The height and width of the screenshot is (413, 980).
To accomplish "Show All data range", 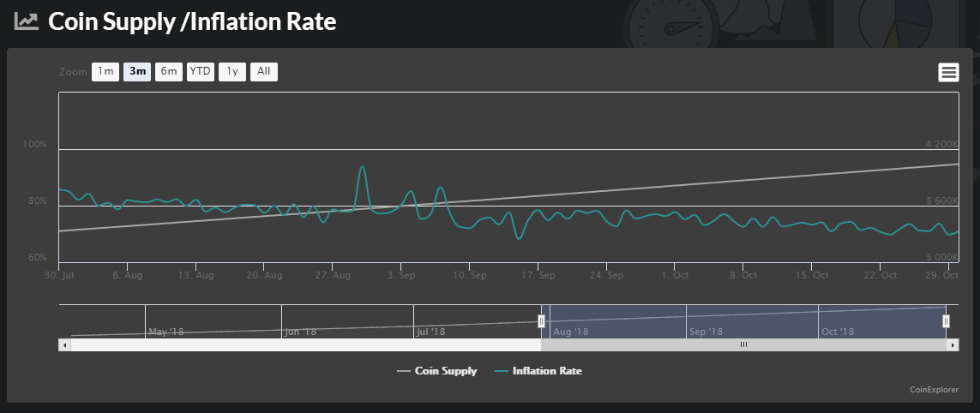I will pyautogui.click(x=264, y=72).
